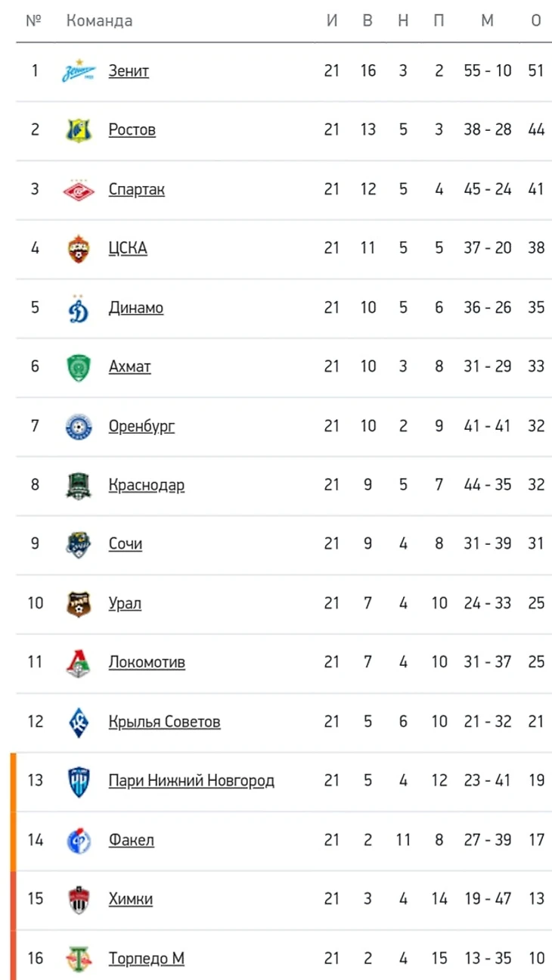552x980 pixels.
Task: Click the Rostov club crest
Action: 79,130
